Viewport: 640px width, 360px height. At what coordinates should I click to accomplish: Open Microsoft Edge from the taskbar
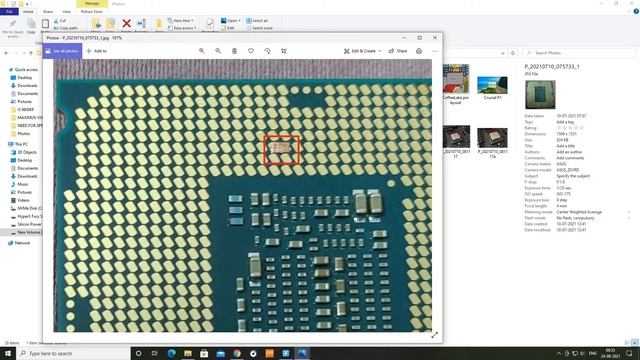coord(171,353)
